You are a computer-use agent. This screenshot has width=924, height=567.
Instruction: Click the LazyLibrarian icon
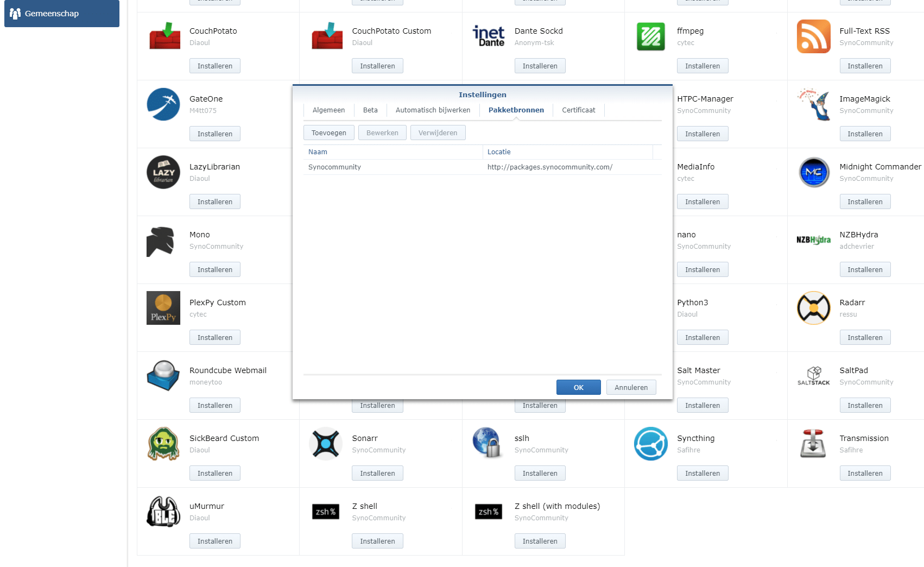click(x=163, y=172)
